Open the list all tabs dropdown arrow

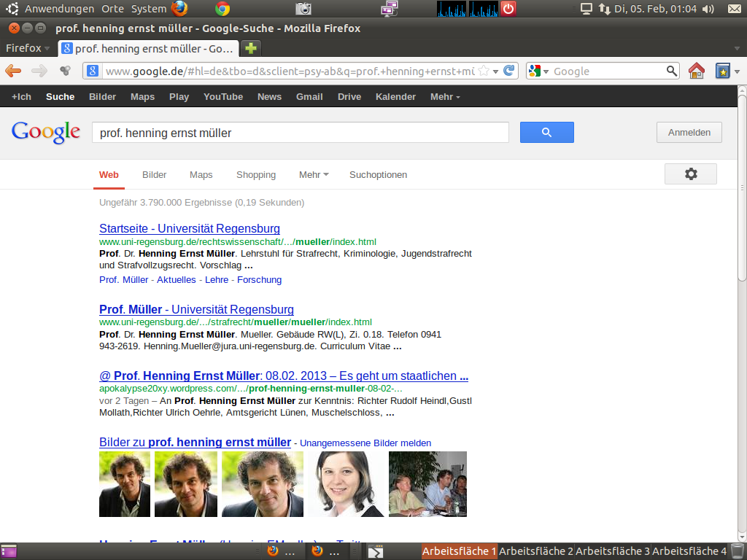click(x=737, y=48)
